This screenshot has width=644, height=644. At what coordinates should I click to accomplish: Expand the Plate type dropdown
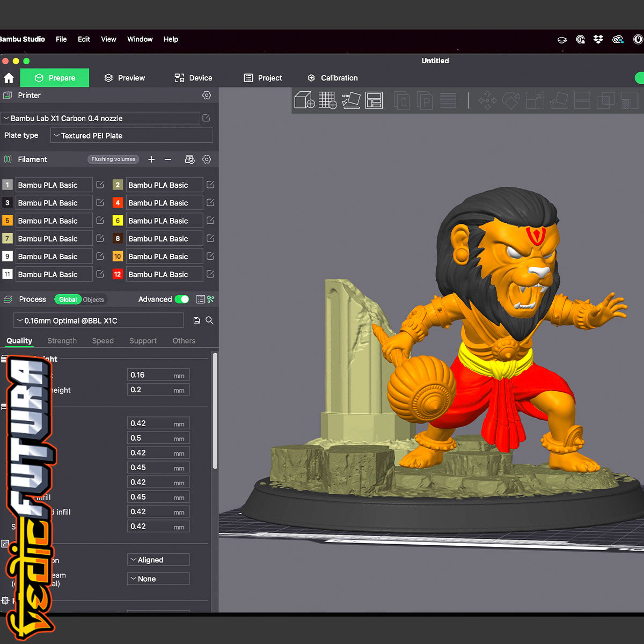[x=131, y=136]
